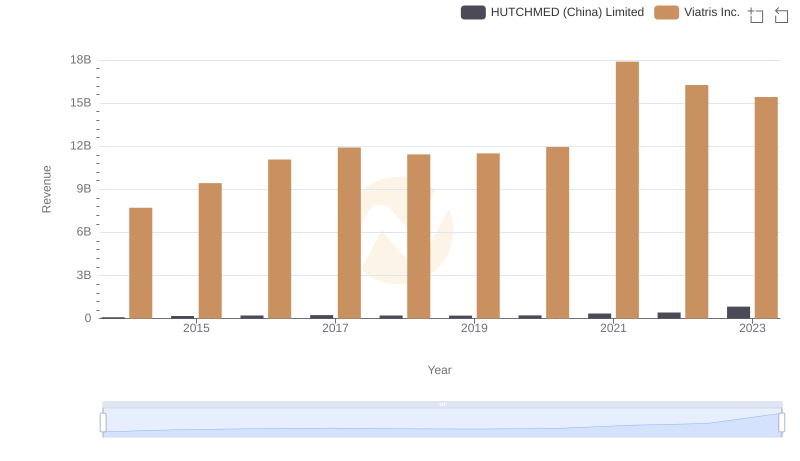Viewport: 800px width, 461px height.
Task: Click the HUTCHMED bar for 2021
Action: 599,316
